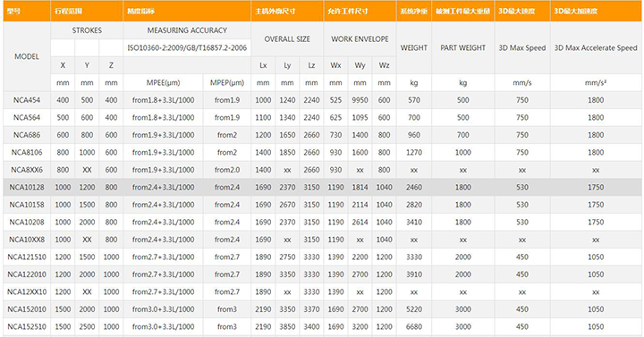Select the MPEE(μm) column header
The width and height of the screenshot is (644, 337).
(163, 83)
